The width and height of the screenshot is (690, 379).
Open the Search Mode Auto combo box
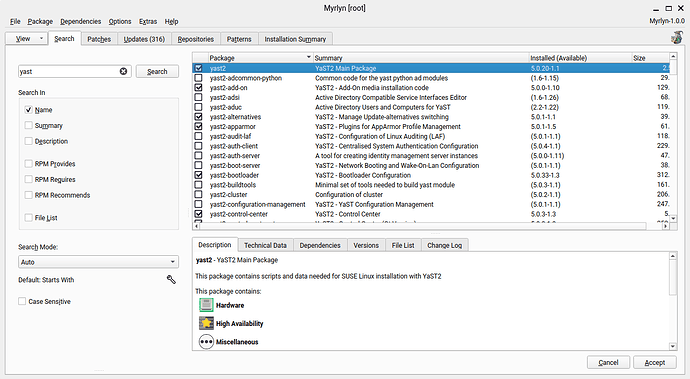(98, 262)
